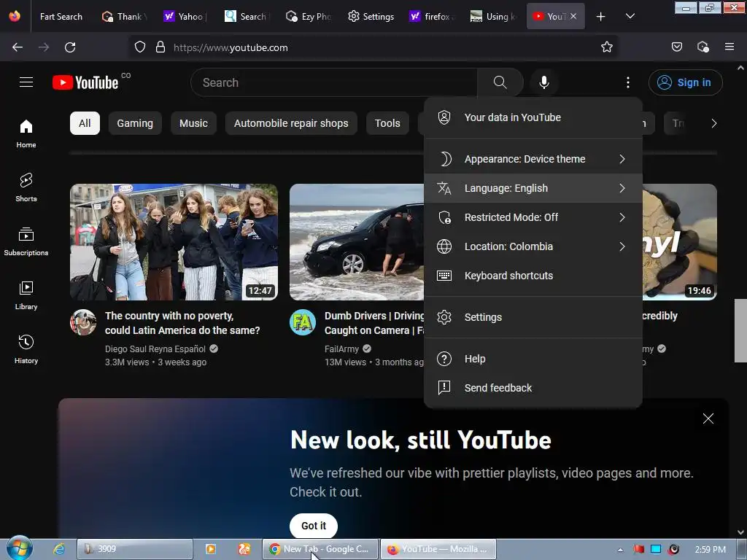Image resolution: width=747 pixels, height=560 pixels.
Task: Dismiss the New look banner
Action: tap(708, 419)
